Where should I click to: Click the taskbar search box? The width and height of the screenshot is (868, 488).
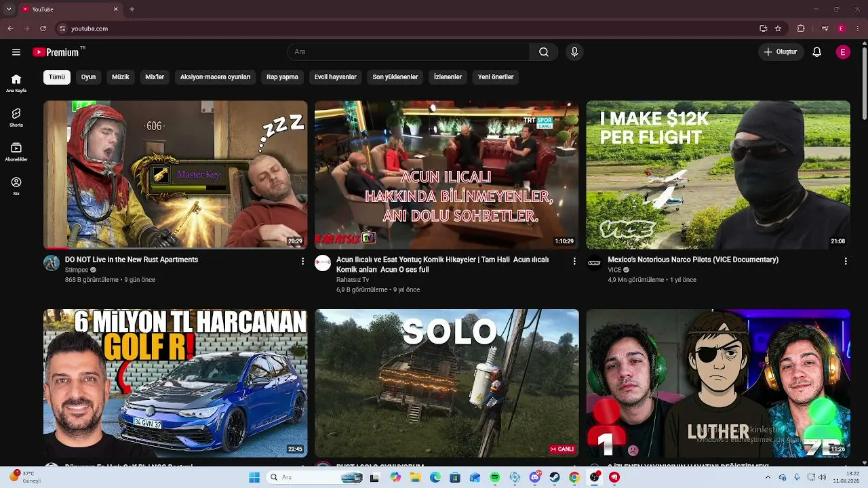[316, 477]
